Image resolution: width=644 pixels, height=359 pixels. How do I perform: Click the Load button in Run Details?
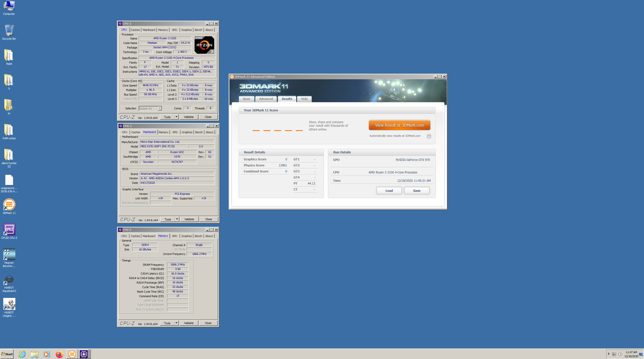(x=389, y=191)
